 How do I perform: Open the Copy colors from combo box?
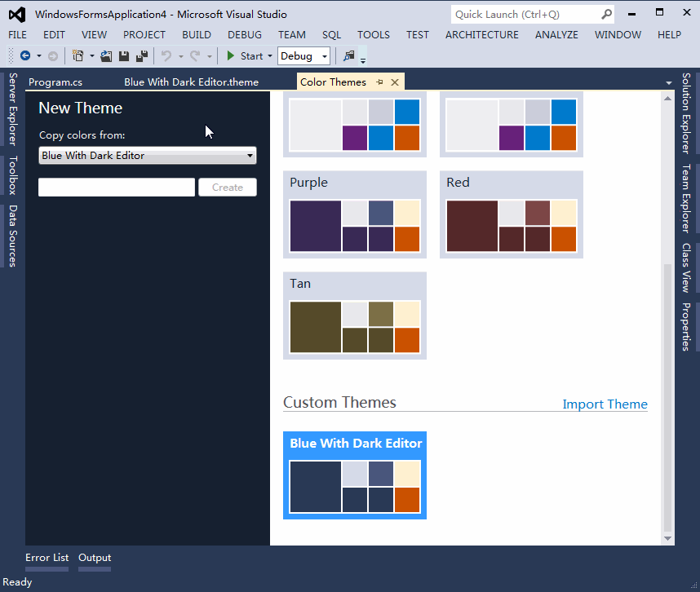148,155
